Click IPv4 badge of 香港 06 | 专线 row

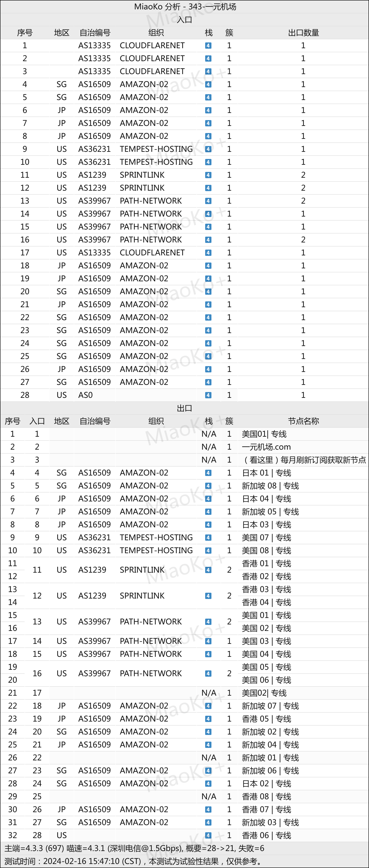click(x=209, y=835)
